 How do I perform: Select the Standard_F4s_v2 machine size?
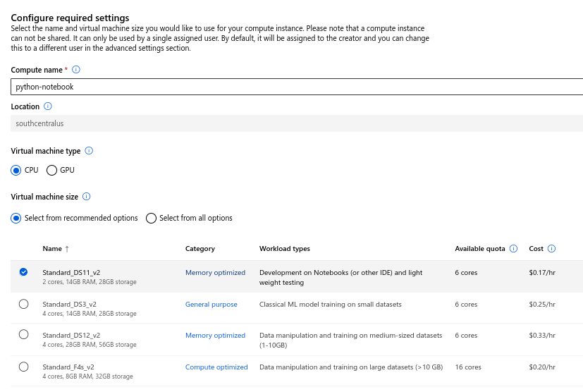tap(24, 367)
